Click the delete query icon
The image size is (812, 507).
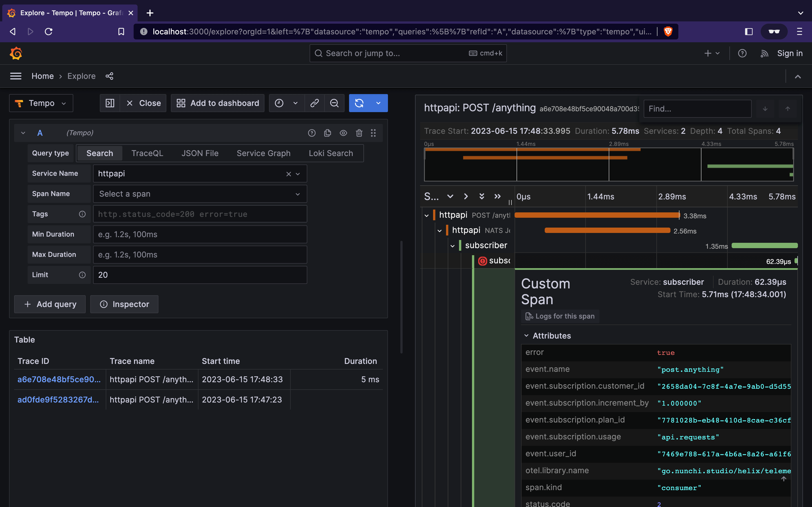coord(359,133)
